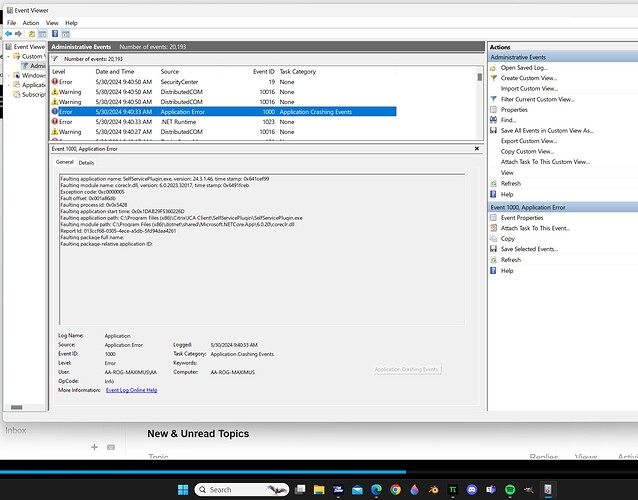
Task: Click the Attach Task To This Event icon
Action: [x=493, y=228]
